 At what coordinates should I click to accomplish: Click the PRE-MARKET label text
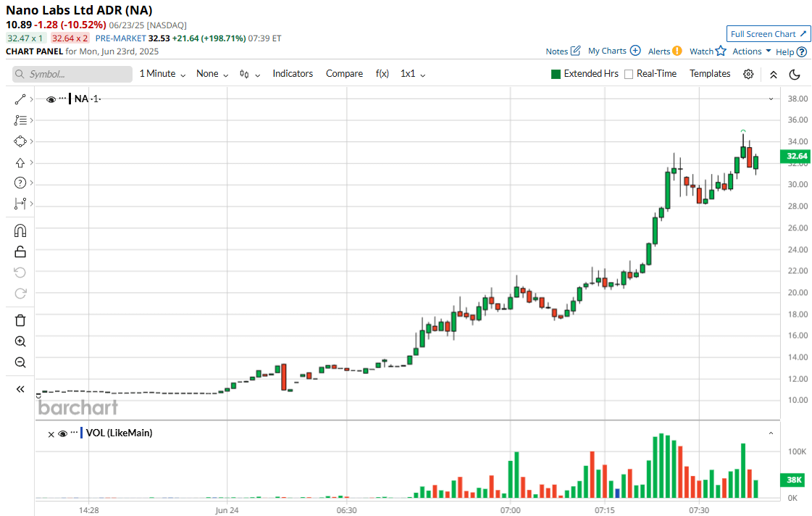click(x=121, y=38)
